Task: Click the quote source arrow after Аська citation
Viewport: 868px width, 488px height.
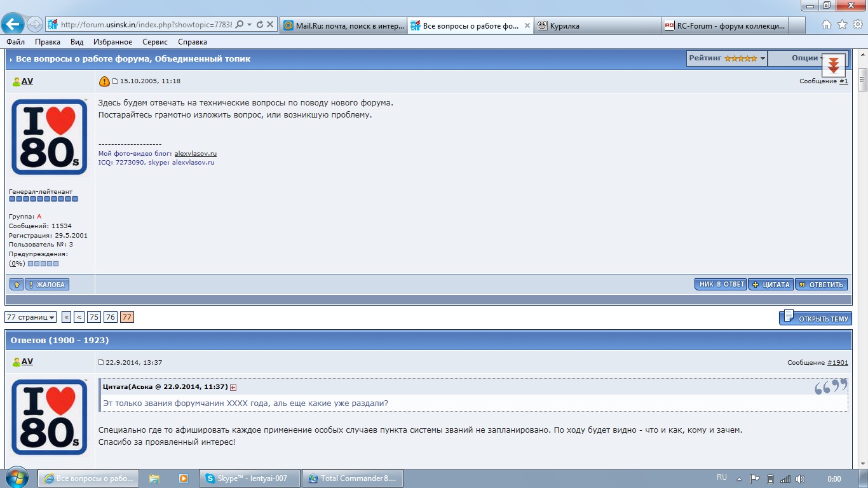Action: [x=233, y=387]
